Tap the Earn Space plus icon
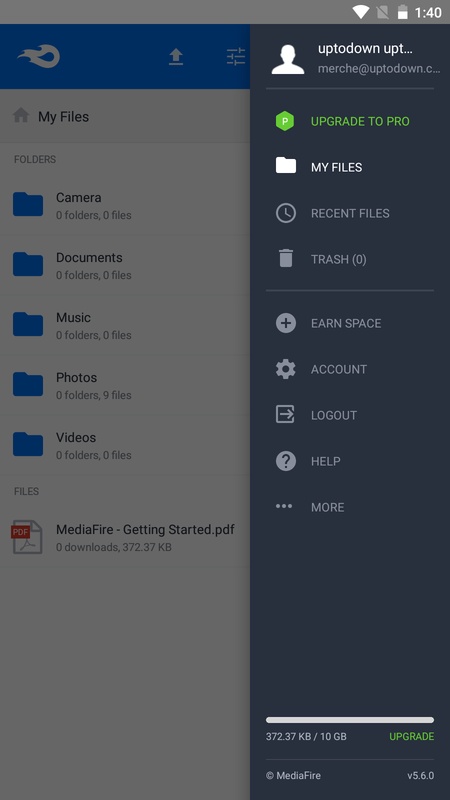The height and width of the screenshot is (800, 450). click(286, 323)
